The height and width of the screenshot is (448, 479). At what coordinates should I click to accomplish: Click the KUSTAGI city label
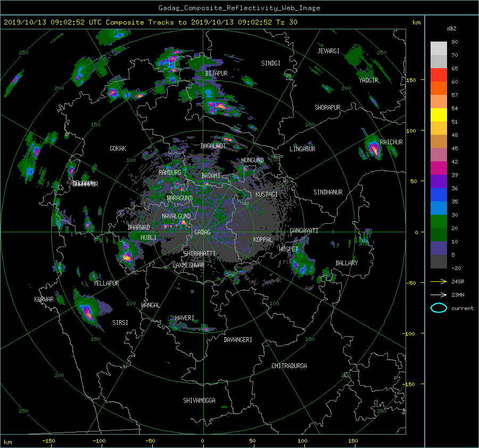click(267, 194)
